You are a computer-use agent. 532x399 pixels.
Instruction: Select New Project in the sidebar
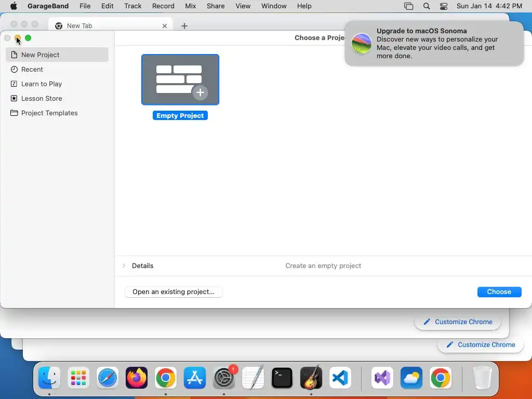point(57,55)
